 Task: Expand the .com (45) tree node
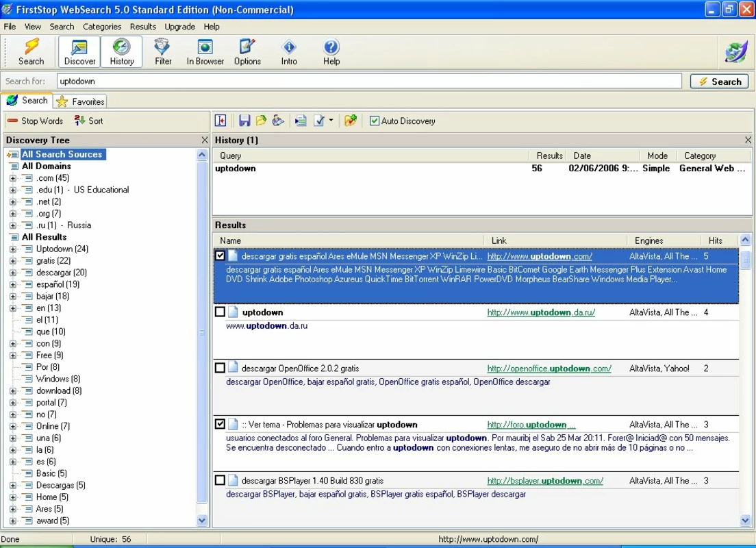(x=13, y=178)
